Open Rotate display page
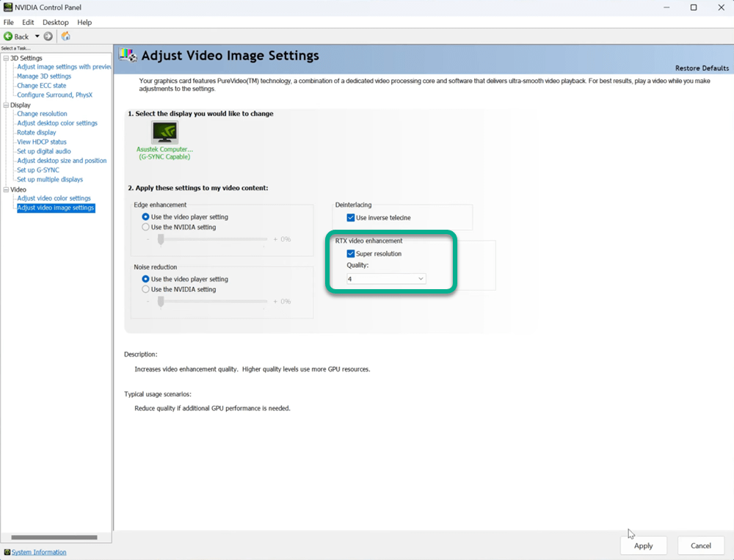 37,132
